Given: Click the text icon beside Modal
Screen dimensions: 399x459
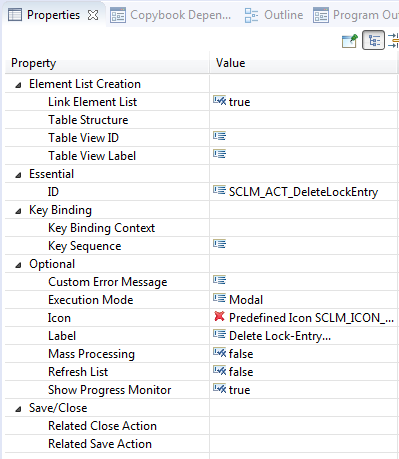Looking at the screenshot, I should [x=220, y=298].
